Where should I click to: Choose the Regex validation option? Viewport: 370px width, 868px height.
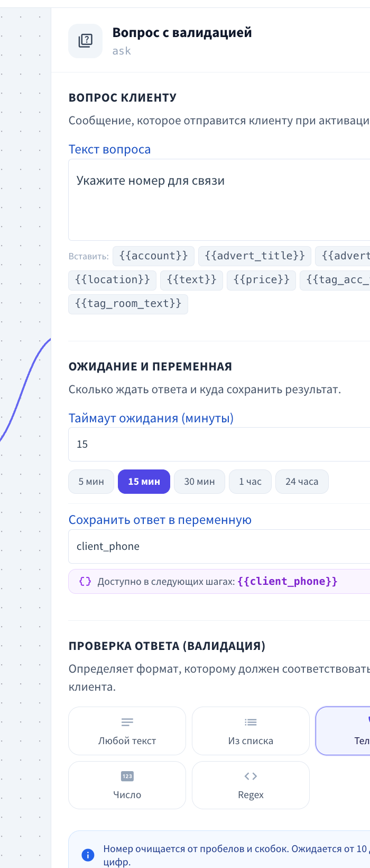pyautogui.click(x=251, y=785)
